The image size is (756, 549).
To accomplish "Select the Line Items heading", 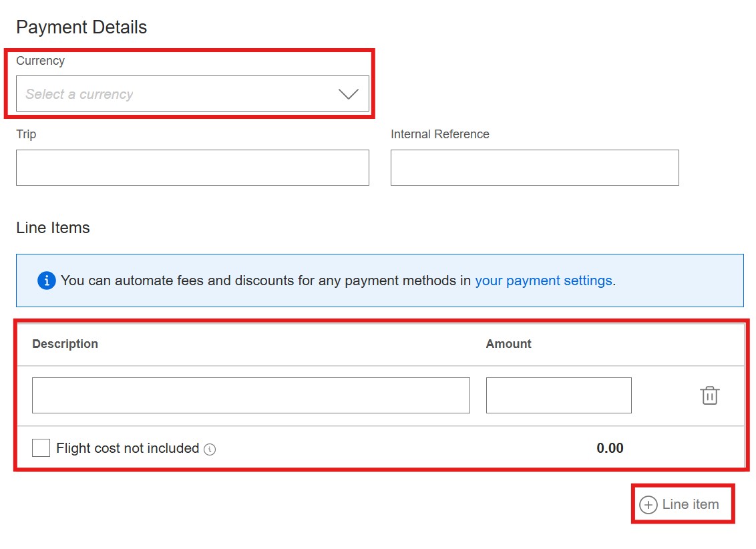I will coord(53,228).
